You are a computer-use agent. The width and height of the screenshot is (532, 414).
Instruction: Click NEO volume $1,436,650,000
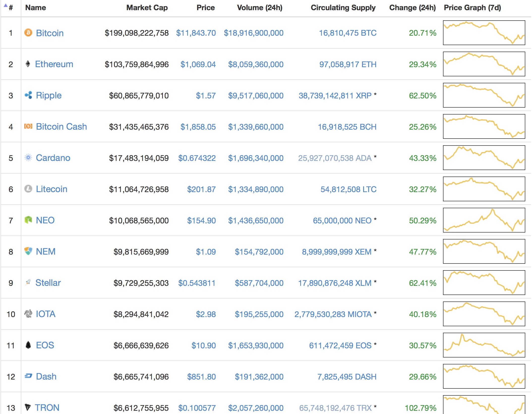click(256, 221)
